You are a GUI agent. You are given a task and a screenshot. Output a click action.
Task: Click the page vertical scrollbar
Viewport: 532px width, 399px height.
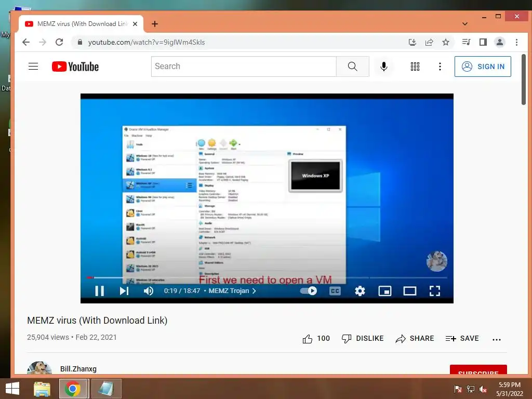click(524, 79)
